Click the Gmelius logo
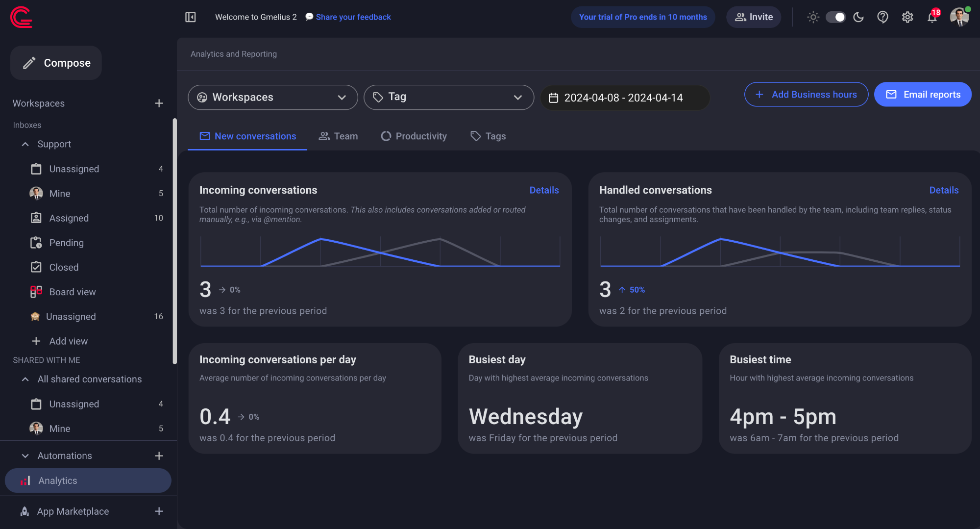Viewport: 980px width, 529px height. click(22, 17)
